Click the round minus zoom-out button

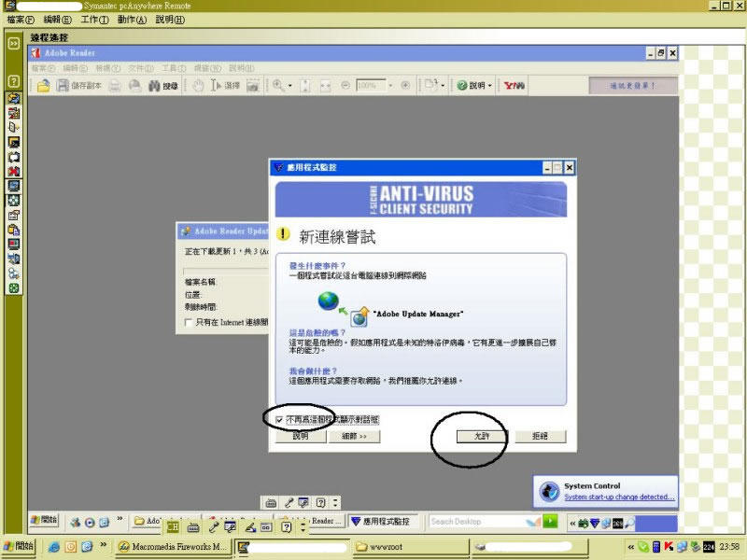[345, 86]
